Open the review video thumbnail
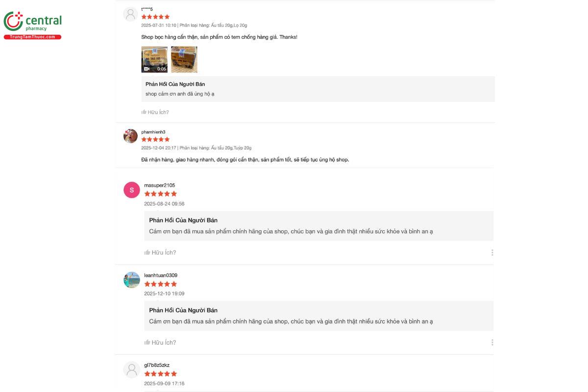The width and height of the screenshot is (588, 392). [x=154, y=59]
